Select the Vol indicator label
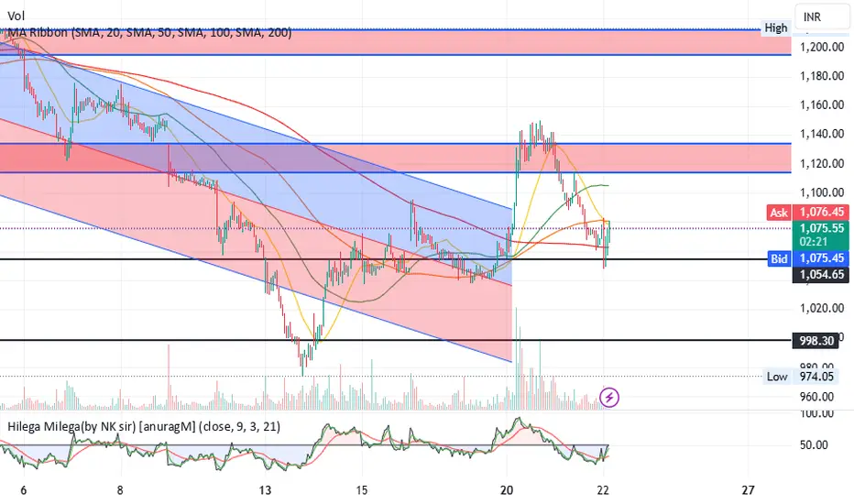Screen dimensions: 854x504 click(x=16, y=16)
